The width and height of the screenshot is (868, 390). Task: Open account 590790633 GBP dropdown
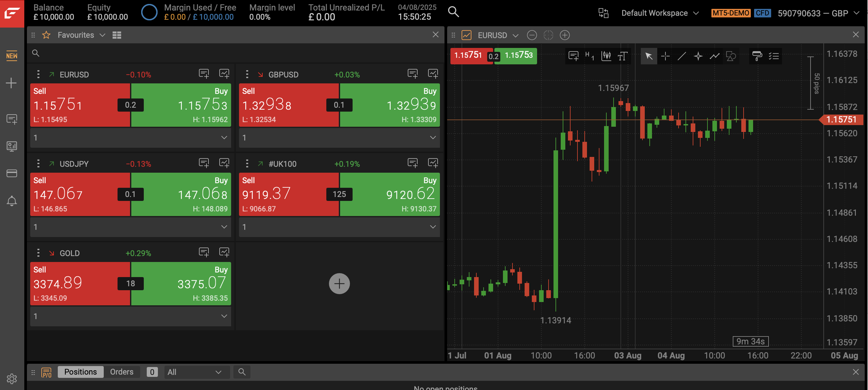click(x=819, y=13)
